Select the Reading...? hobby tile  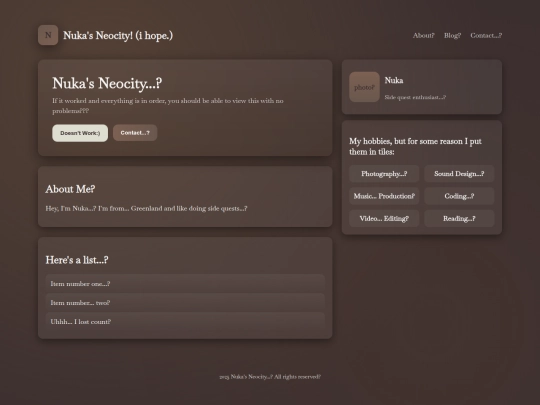click(x=459, y=219)
